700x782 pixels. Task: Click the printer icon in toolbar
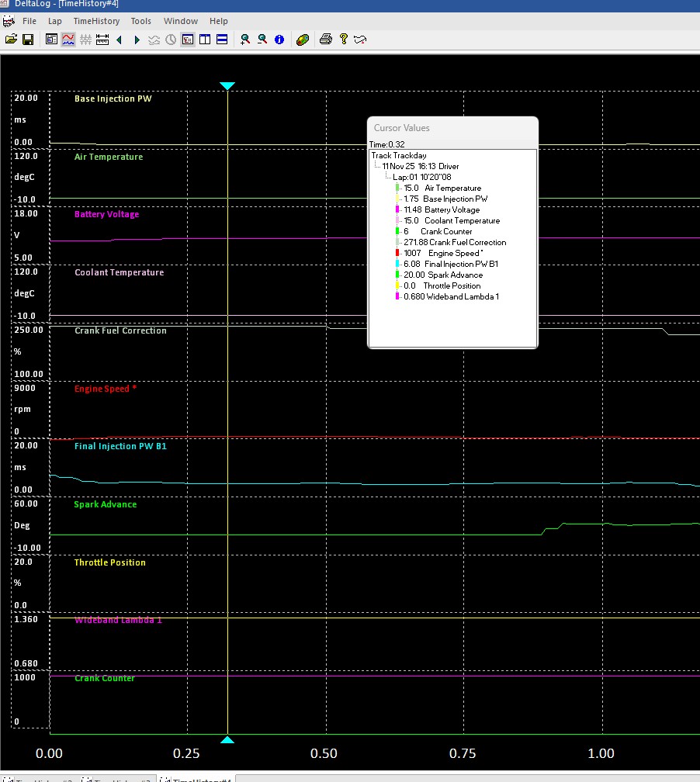(x=326, y=39)
